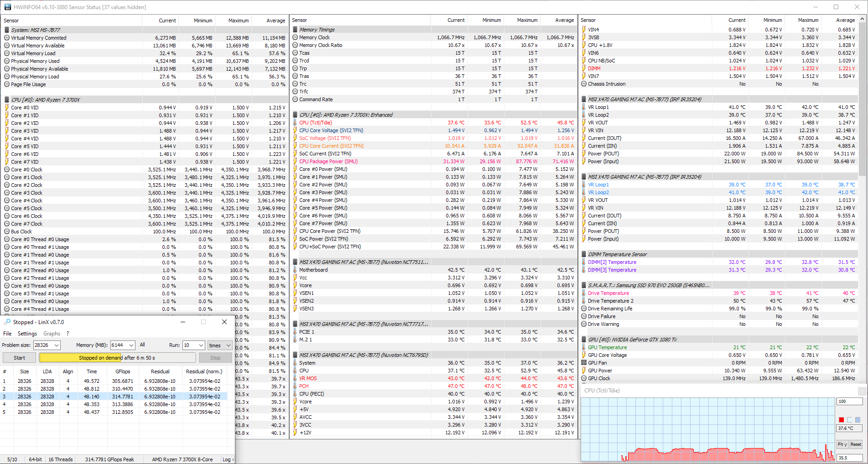
Task: Click the Start button in LinX
Action: tap(20, 358)
